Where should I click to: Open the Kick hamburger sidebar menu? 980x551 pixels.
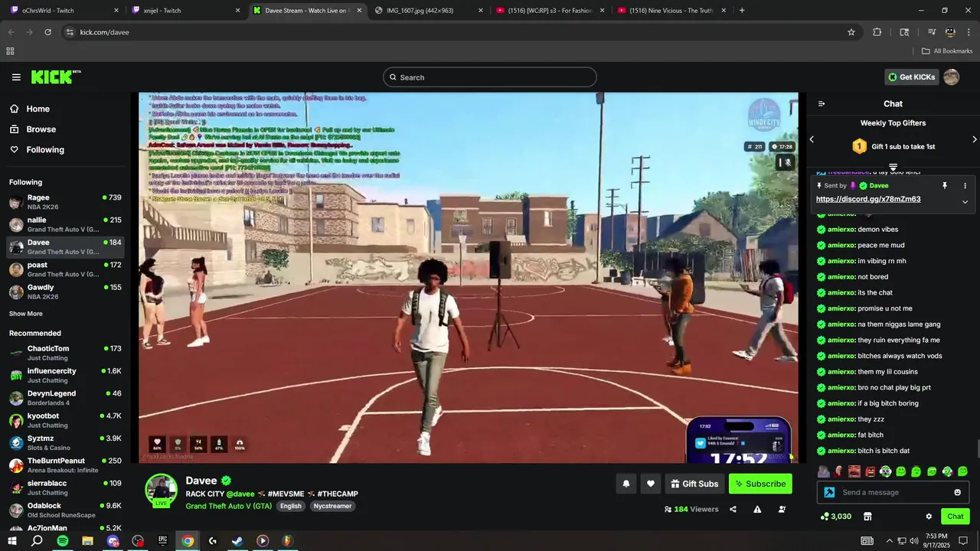point(16,77)
